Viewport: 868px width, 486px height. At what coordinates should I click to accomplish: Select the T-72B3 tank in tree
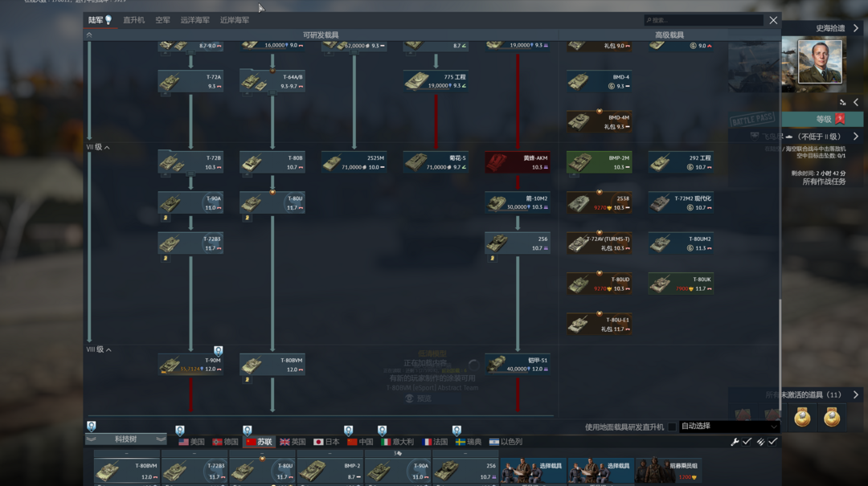190,243
